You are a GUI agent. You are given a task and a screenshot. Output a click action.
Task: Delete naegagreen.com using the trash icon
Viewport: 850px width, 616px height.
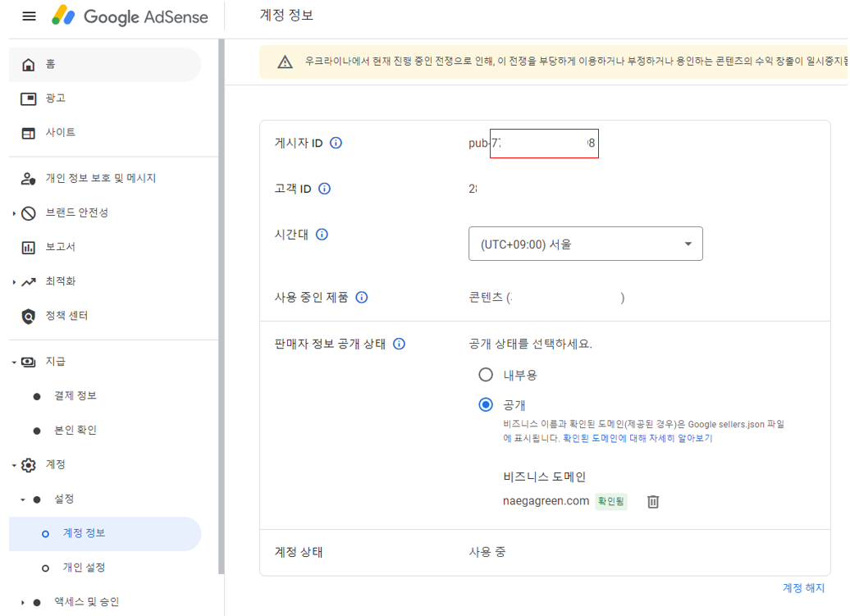pyautogui.click(x=652, y=501)
